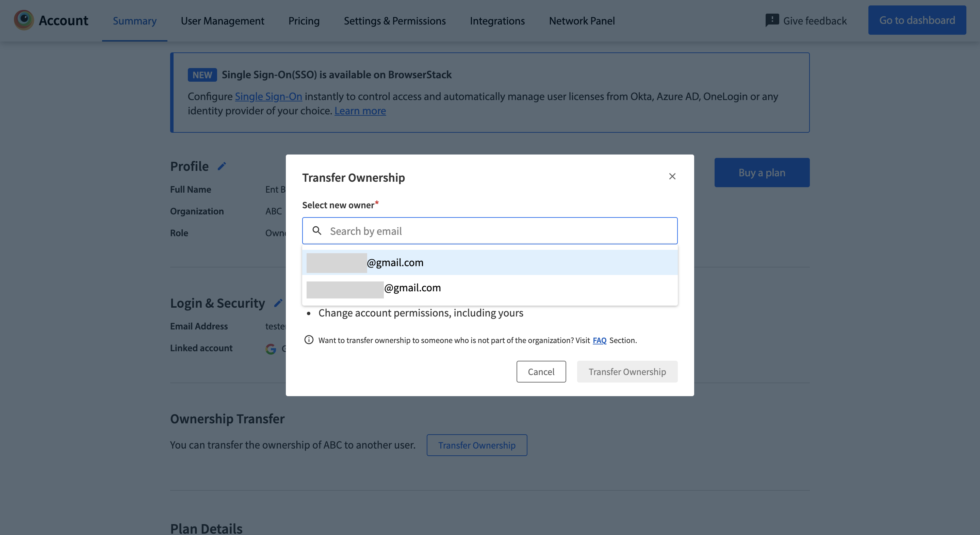Click the Give feedback chat icon
980x535 pixels.
click(772, 20)
